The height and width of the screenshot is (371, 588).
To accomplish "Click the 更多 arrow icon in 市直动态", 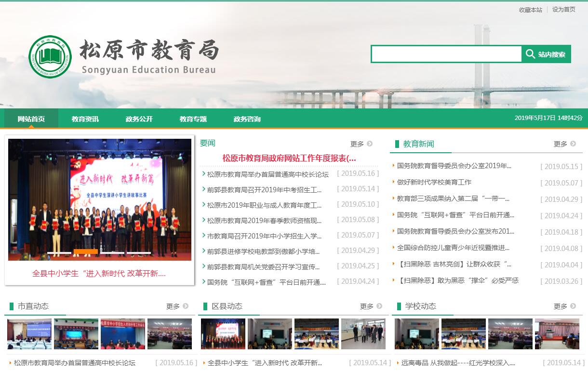I will (186, 306).
